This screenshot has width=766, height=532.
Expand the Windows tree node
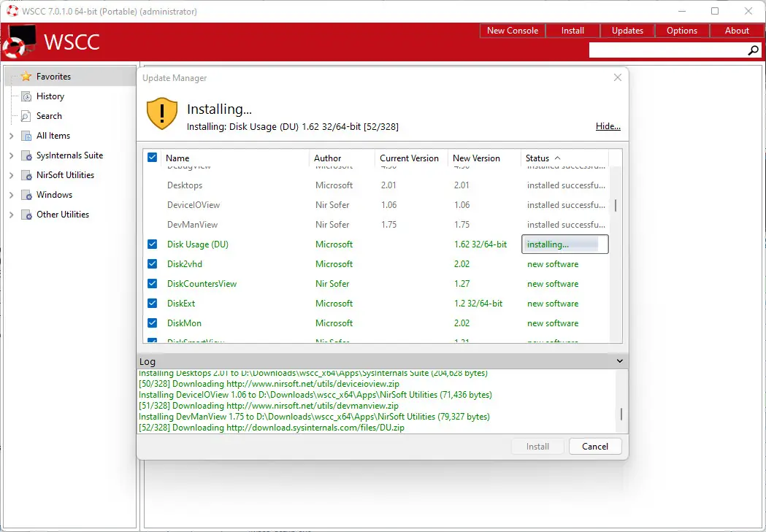(11, 195)
